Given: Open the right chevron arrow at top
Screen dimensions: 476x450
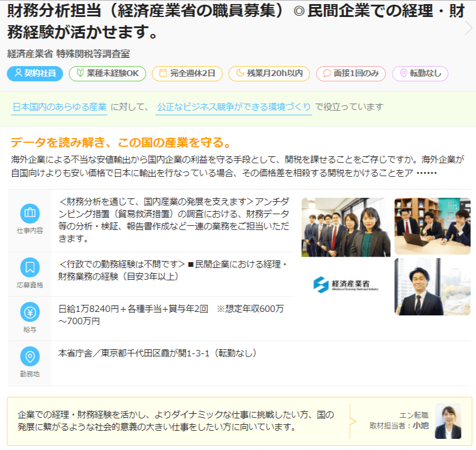Looking at the screenshot, I should point(468,28).
